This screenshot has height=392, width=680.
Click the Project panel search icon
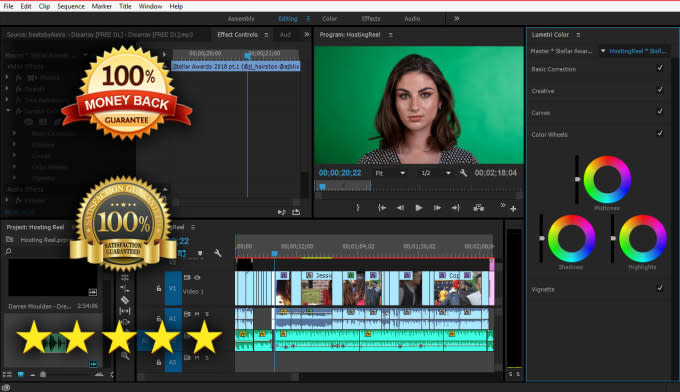pyautogui.click(x=8, y=252)
